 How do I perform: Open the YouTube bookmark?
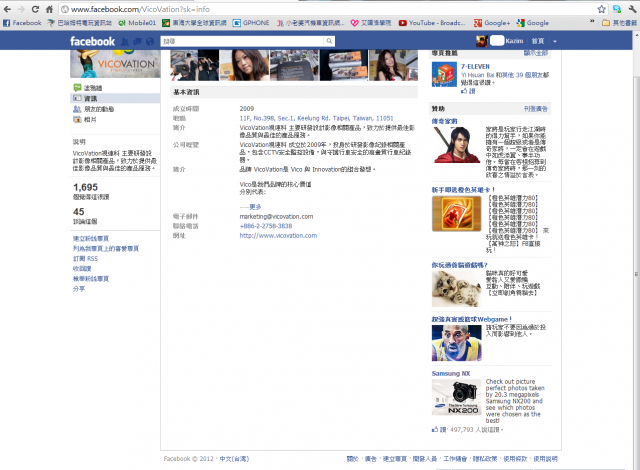click(432, 23)
